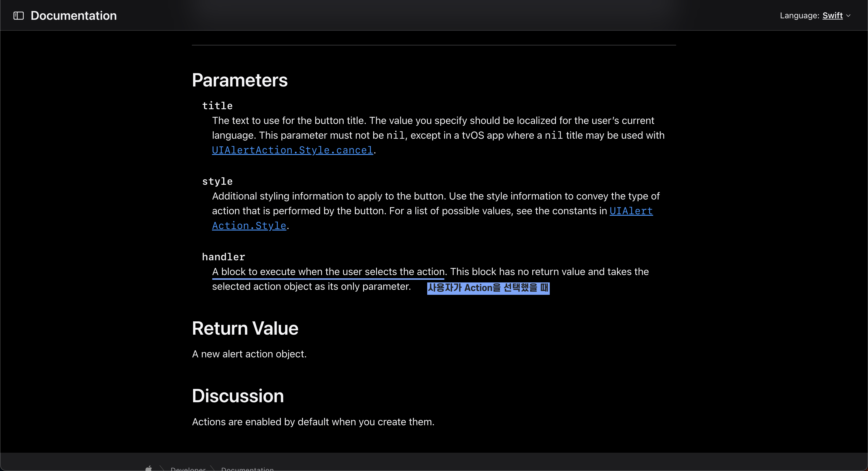
Task: Click the 'Actions are enabled by default' sentence
Action: pyautogui.click(x=313, y=422)
